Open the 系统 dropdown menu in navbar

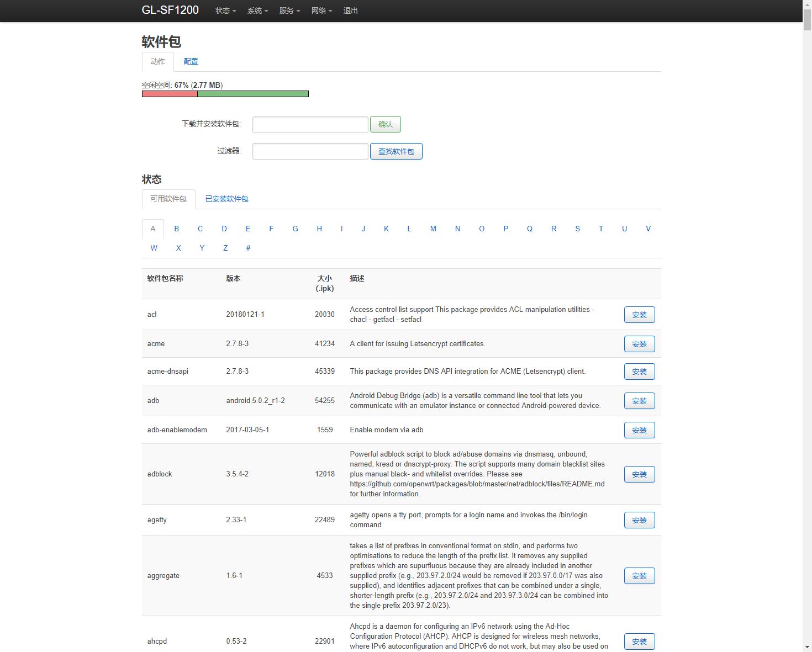point(257,10)
